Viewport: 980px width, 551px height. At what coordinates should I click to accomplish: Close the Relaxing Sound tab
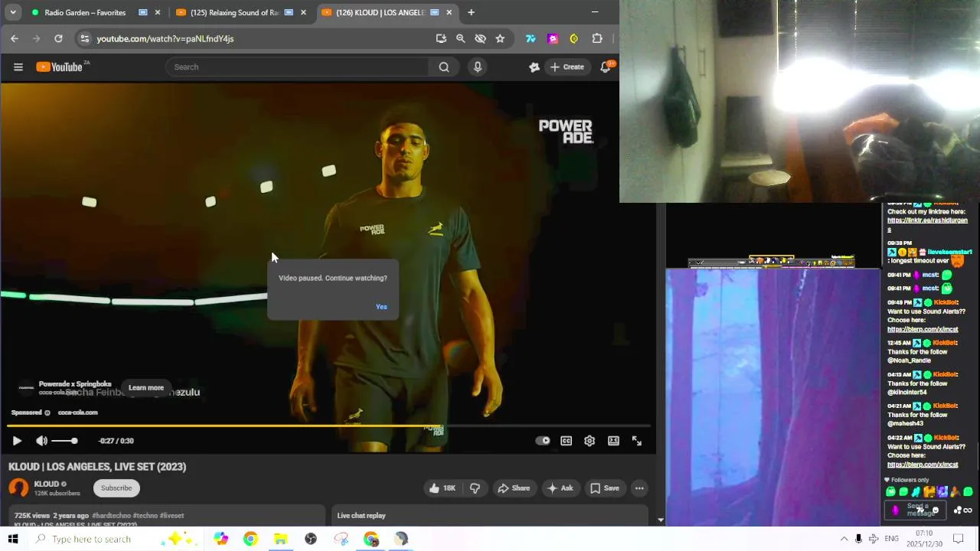coord(303,12)
